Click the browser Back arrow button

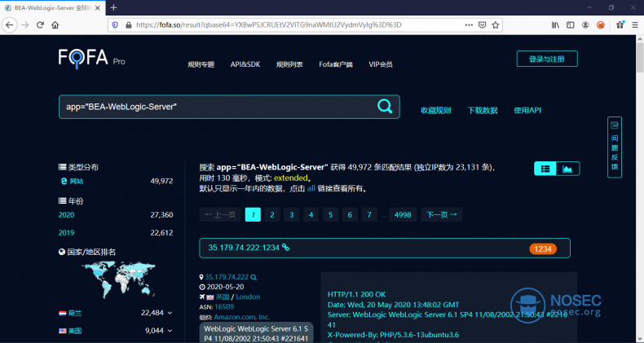tap(10, 25)
